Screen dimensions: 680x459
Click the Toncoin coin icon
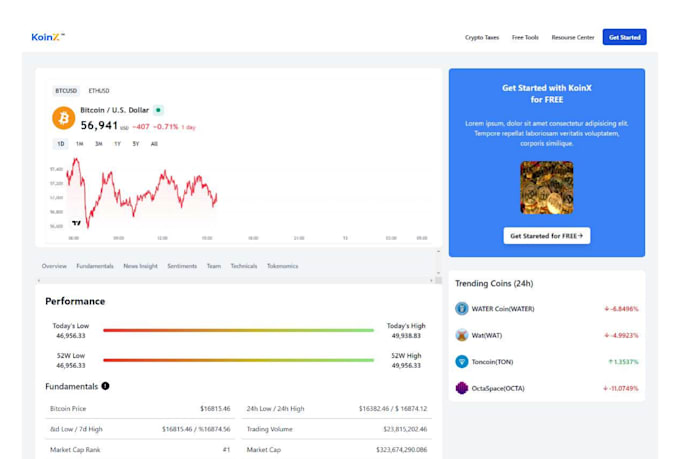[462, 361]
